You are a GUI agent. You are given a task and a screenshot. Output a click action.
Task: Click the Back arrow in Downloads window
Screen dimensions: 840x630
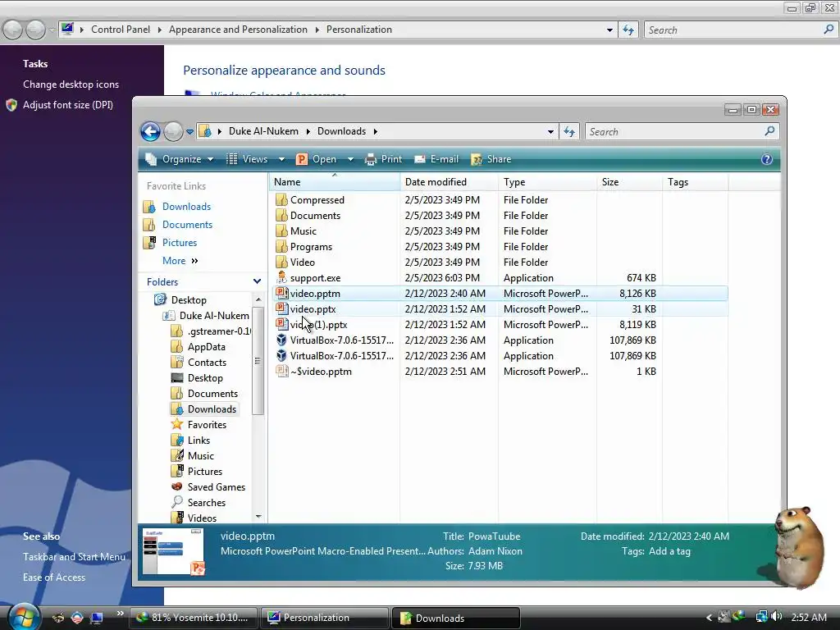pyautogui.click(x=151, y=131)
